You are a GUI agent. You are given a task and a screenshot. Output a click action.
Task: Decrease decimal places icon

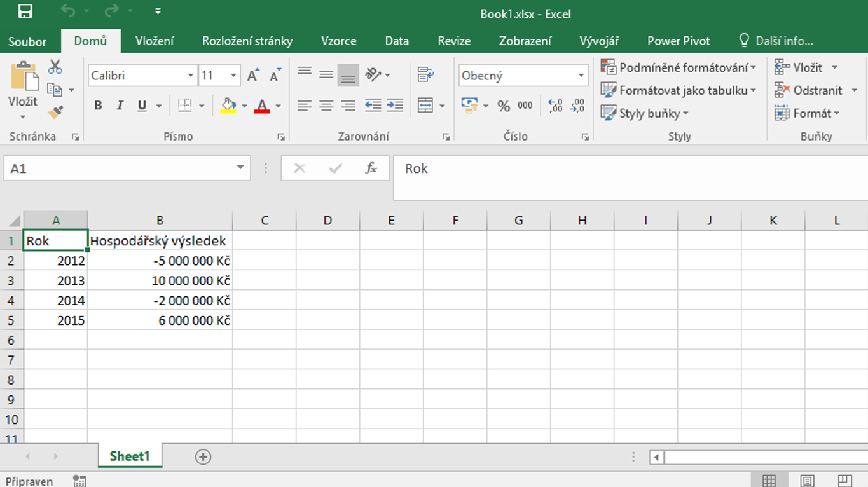click(x=577, y=106)
